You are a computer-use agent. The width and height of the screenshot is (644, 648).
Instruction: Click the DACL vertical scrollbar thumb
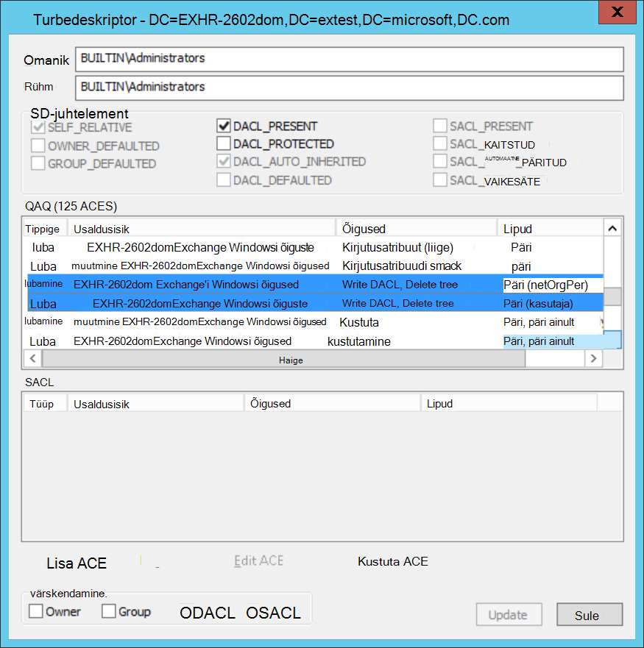pyautogui.click(x=612, y=296)
